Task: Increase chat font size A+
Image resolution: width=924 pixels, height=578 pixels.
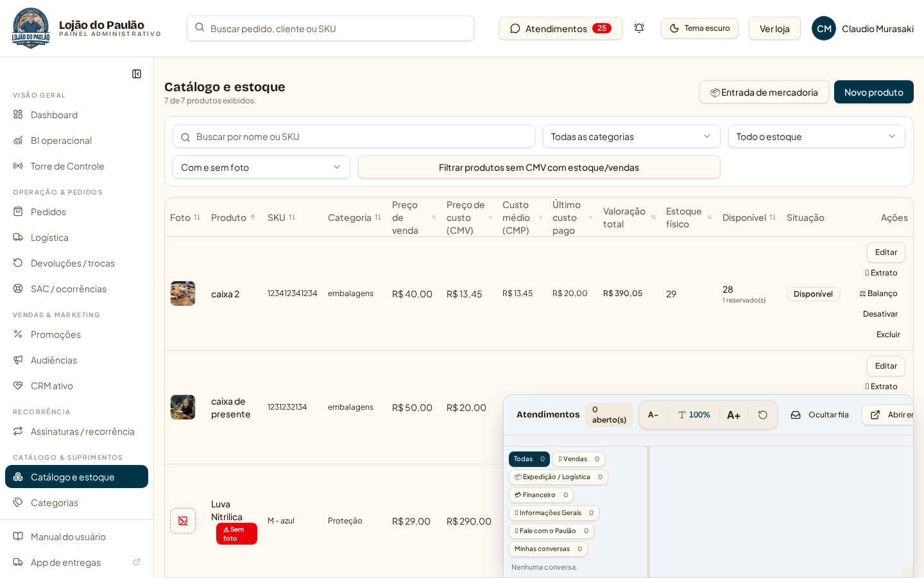Action: pos(733,415)
